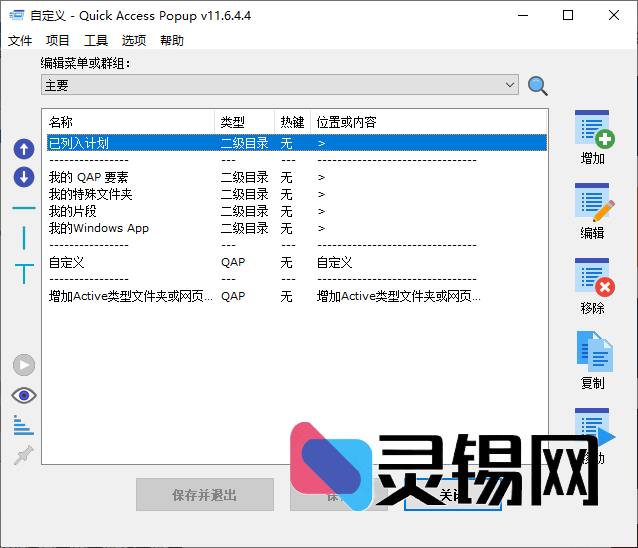The image size is (638, 548).
Task: Open the 项目 menu
Action: coord(57,41)
